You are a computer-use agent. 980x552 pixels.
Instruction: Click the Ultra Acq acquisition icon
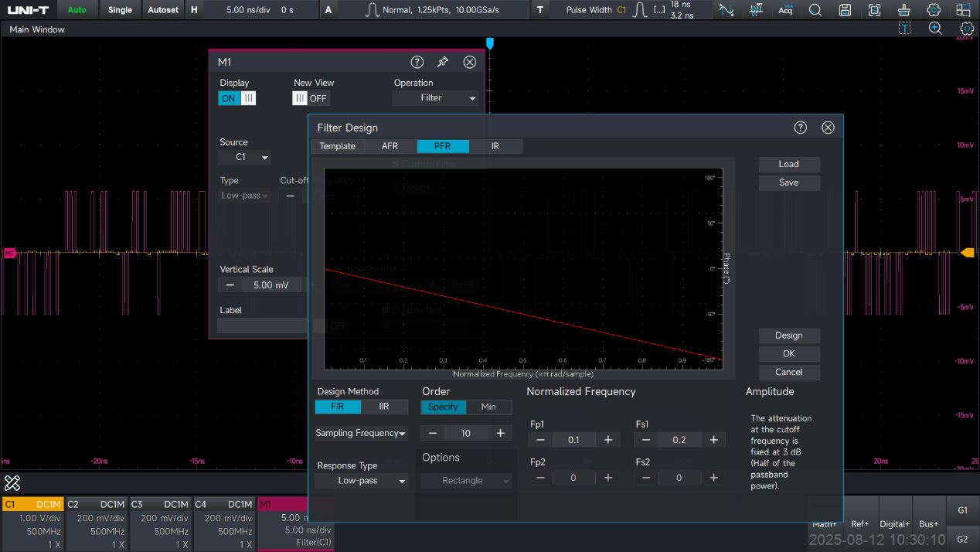(785, 10)
